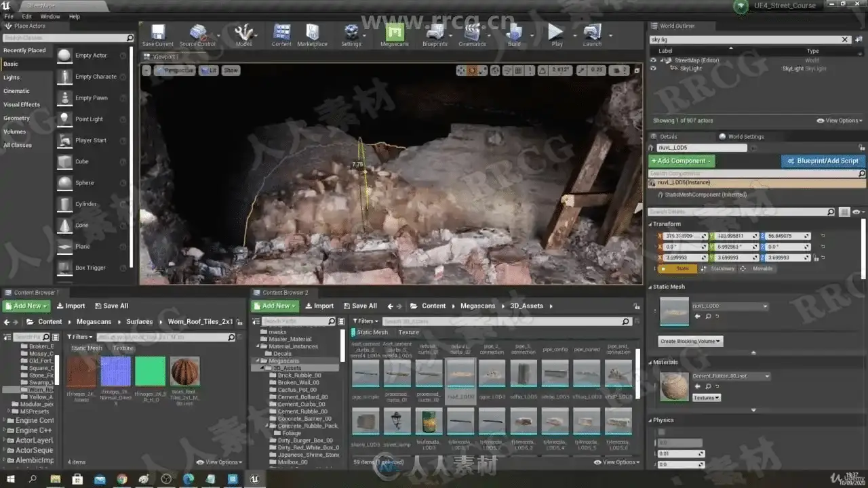Open the Megascans plugin from toolbar
This screenshot has width=868, height=488.
point(395,33)
